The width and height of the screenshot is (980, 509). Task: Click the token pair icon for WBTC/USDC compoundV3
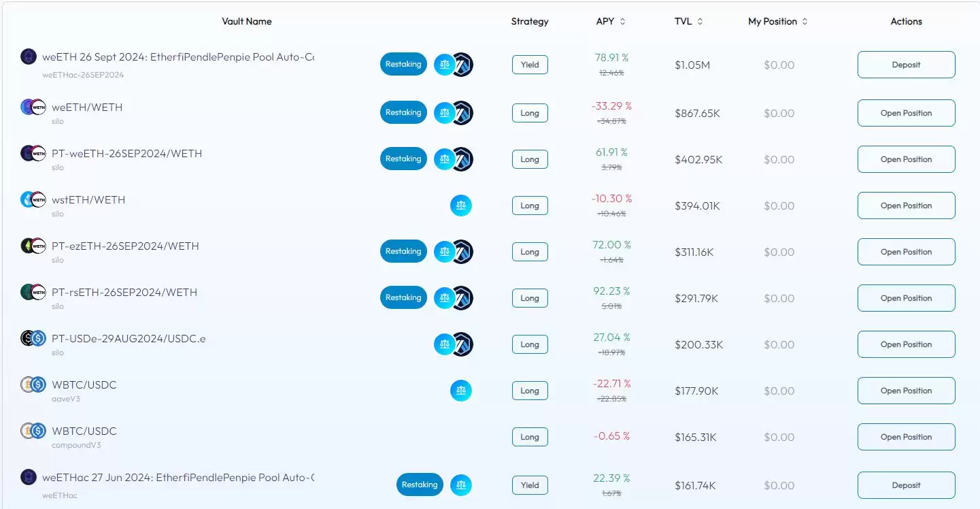point(33,431)
